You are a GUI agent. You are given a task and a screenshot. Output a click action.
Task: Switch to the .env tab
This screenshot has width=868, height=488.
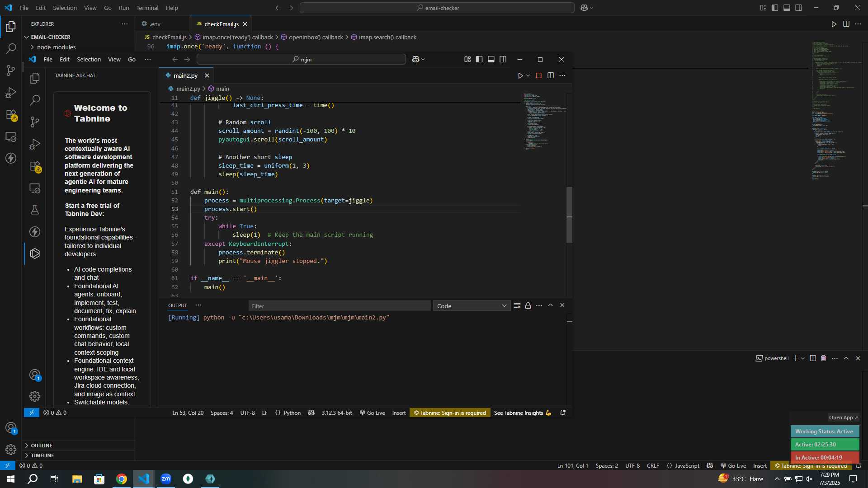(155, 24)
